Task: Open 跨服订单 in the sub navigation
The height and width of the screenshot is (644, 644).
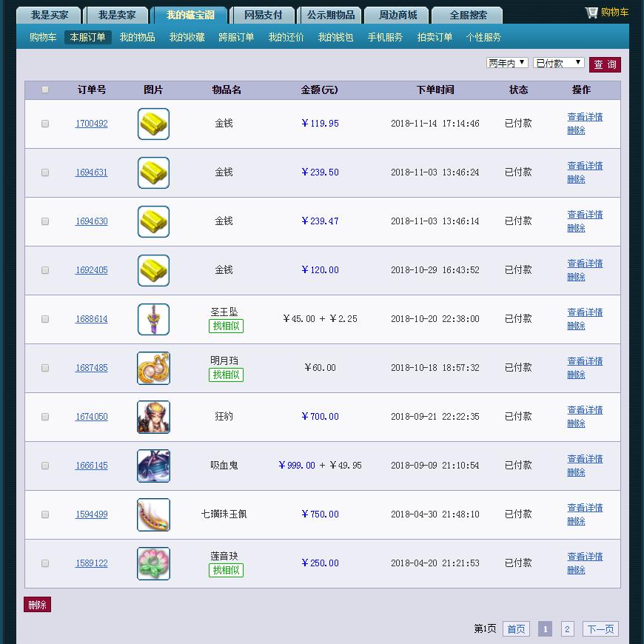Action: click(x=236, y=37)
